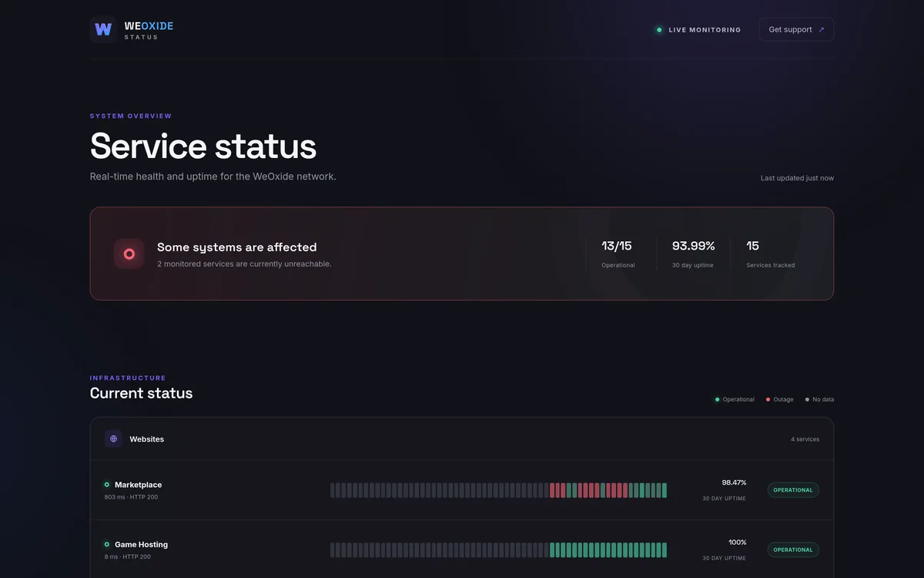Viewport: 924px width, 578px height.
Task: Click the Some systems are affected heading
Action: [x=237, y=247]
